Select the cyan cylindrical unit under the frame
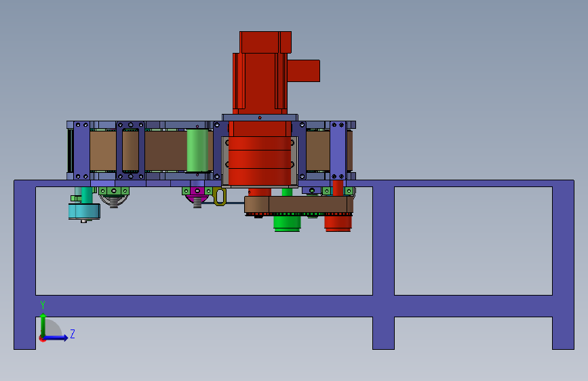588x381 pixels. pyautogui.click(x=84, y=211)
